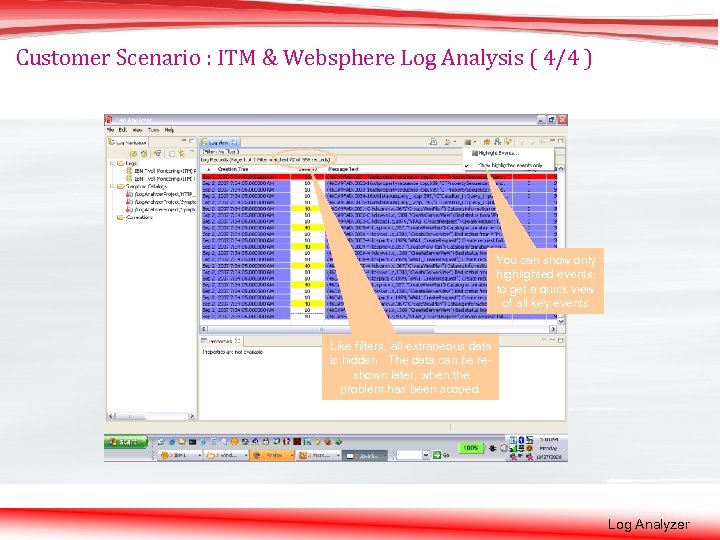Sort by the Creation Time column header
720x540 pixels.
pos(233,169)
